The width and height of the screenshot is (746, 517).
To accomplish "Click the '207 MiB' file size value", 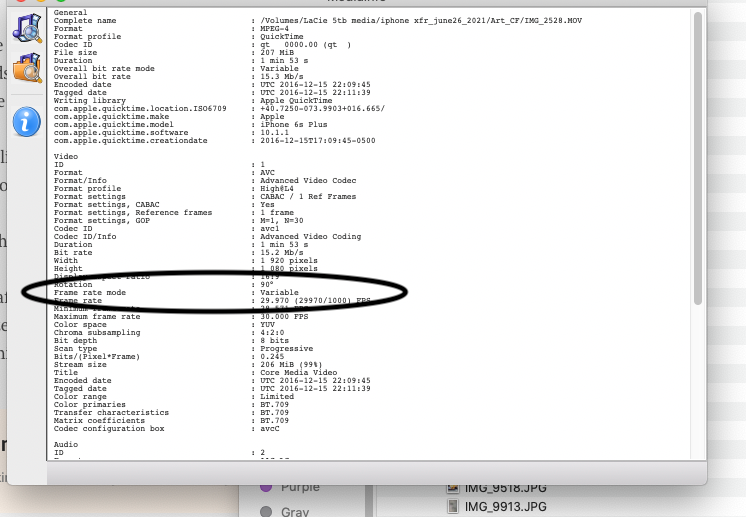I will point(276,52).
